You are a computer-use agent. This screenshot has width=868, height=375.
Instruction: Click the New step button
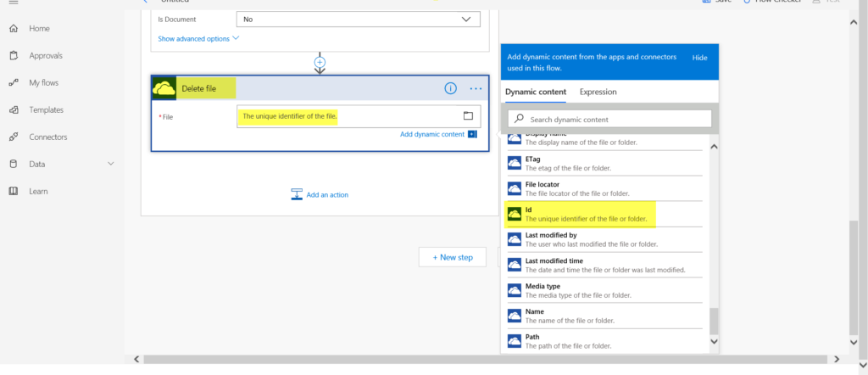point(452,257)
